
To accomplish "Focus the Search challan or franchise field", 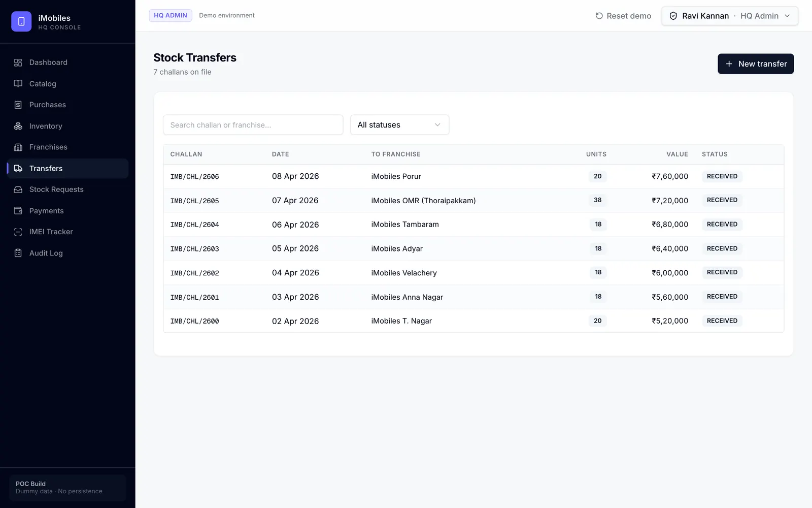I will 253,125.
